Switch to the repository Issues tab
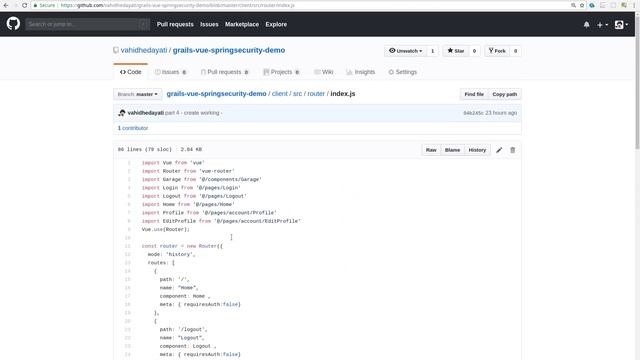 click(171, 72)
